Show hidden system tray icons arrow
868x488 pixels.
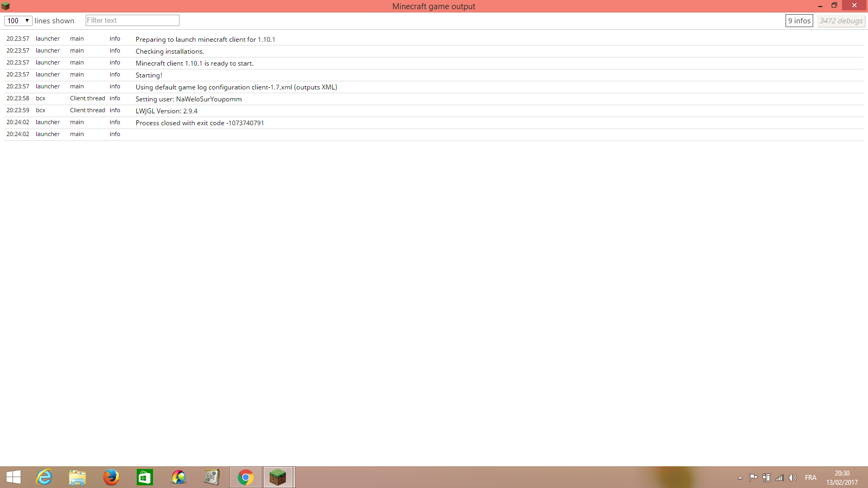click(740, 478)
